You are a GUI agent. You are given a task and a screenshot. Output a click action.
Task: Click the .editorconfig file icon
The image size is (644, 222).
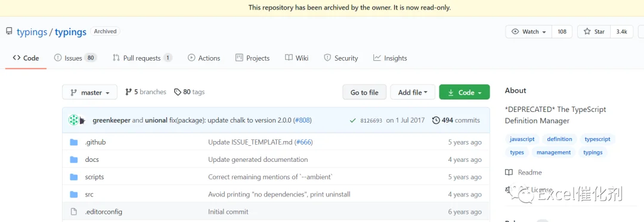74,212
